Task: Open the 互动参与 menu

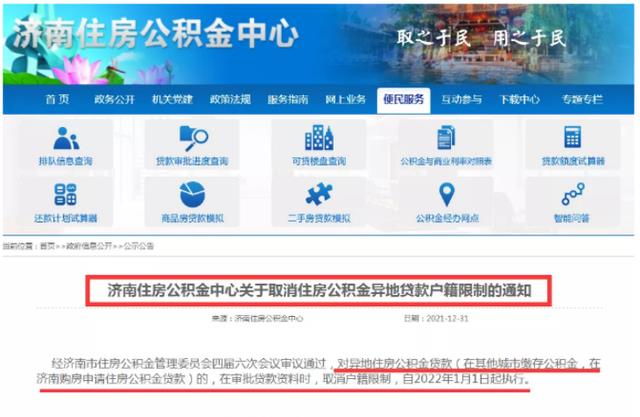Action: pyautogui.click(x=461, y=99)
